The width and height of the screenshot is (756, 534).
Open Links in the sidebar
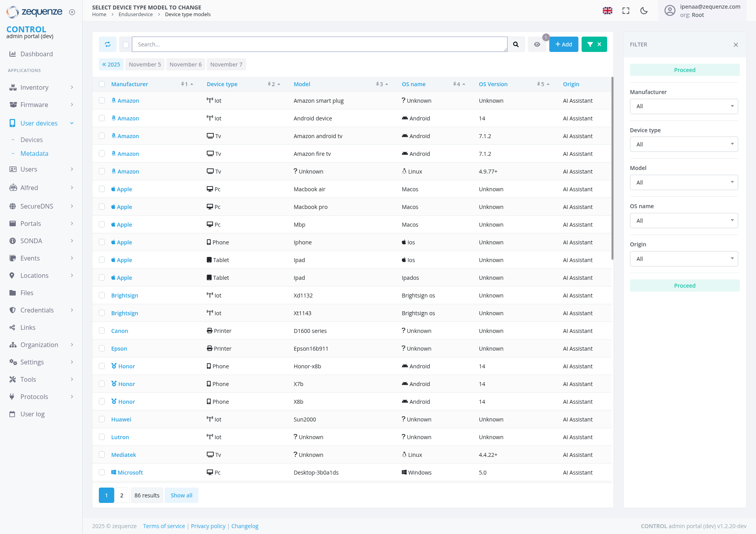click(28, 327)
